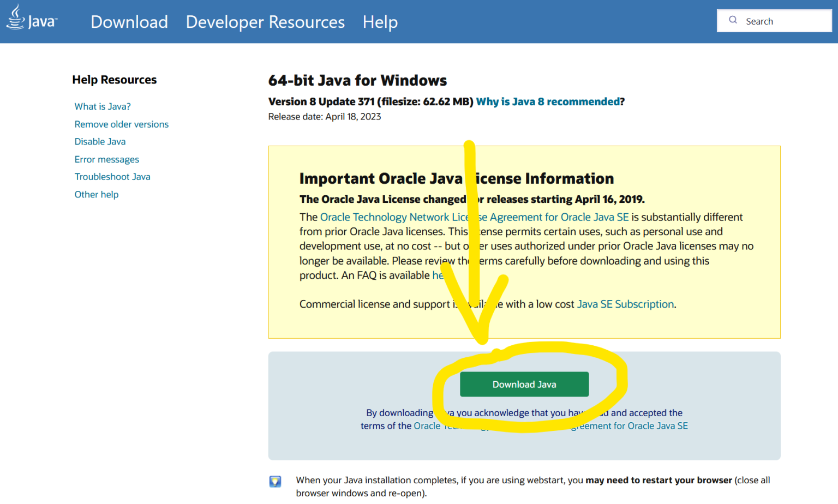Click the Java installation info icon

tap(275, 481)
